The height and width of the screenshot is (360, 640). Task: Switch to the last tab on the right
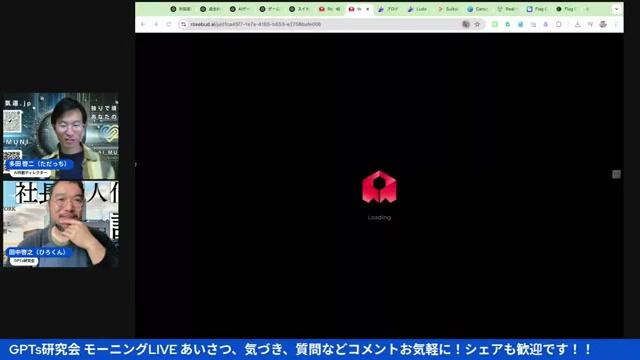click(567, 9)
